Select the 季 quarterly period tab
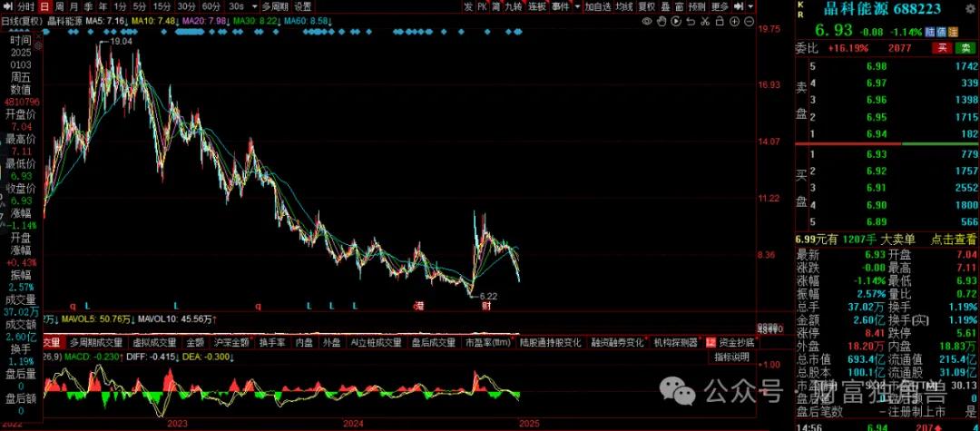This screenshot has height=431, width=980. click(x=89, y=7)
